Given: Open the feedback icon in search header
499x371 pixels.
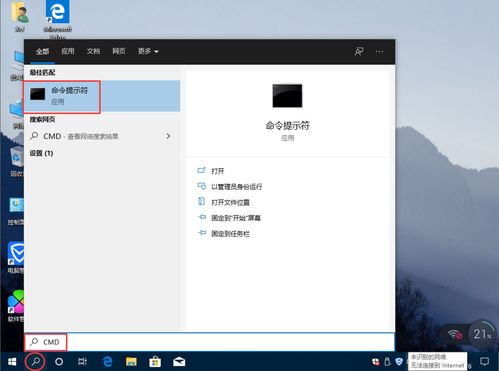Looking at the screenshot, I should (x=359, y=51).
